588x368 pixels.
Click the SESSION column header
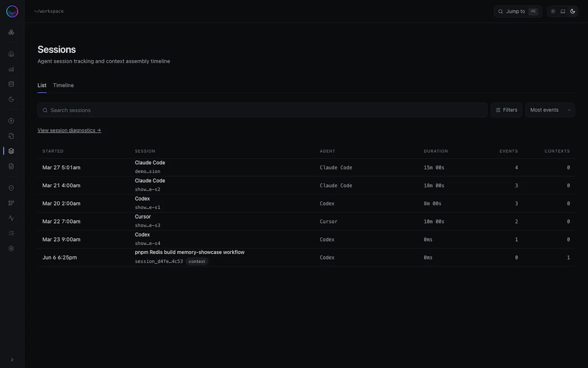pyautogui.click(x=145, y=151)
